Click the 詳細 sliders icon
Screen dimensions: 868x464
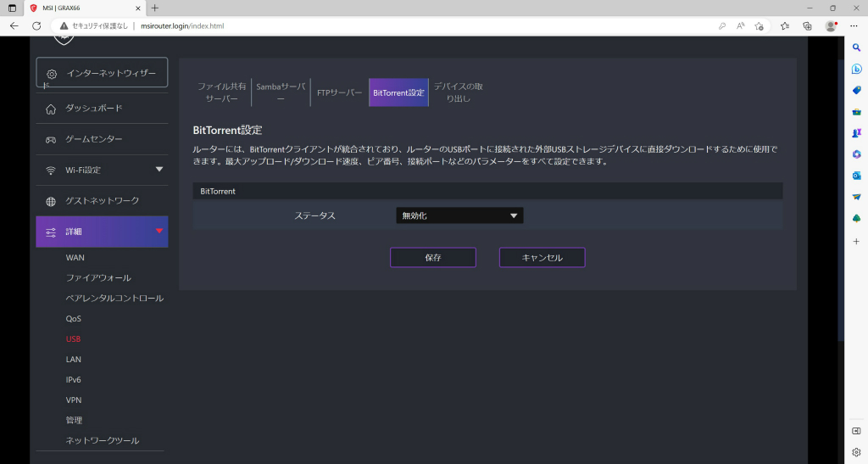(51, 232)
